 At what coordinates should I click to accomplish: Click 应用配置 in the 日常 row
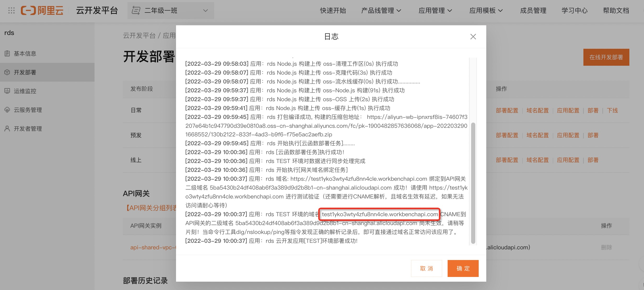[x=568, y=111]
